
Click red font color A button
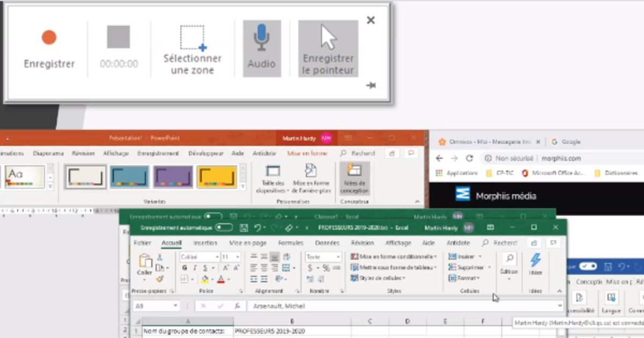(x=221, y=279)
